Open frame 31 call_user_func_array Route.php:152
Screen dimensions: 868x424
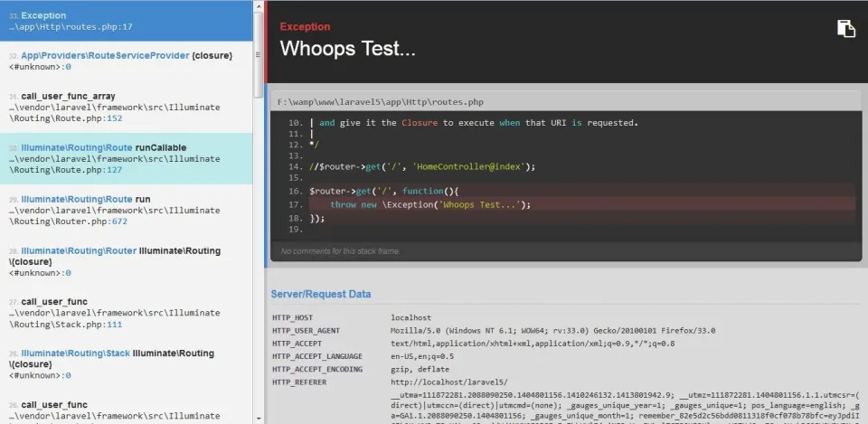point(127,107)
